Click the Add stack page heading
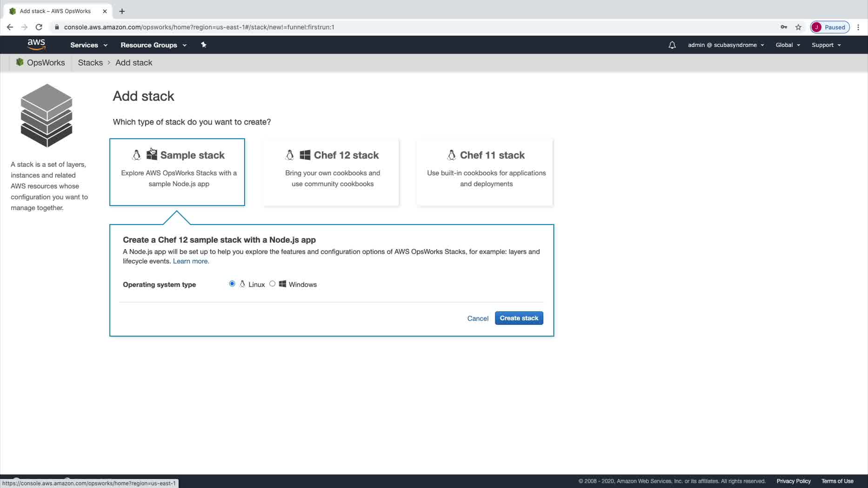Image resolution: width=868 pixels, height=488 pixels. click(x=143, y=96)
